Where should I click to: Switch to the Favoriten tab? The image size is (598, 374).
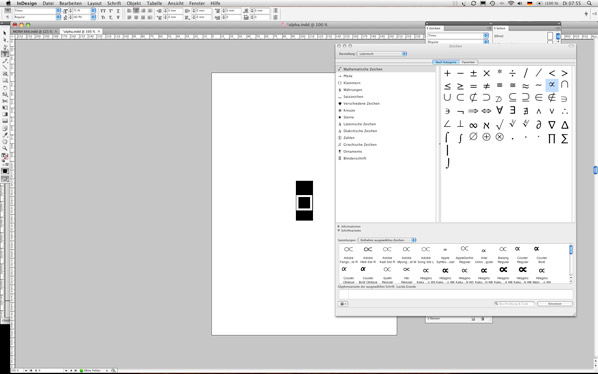pyautogui.click(x=468, y=62)
